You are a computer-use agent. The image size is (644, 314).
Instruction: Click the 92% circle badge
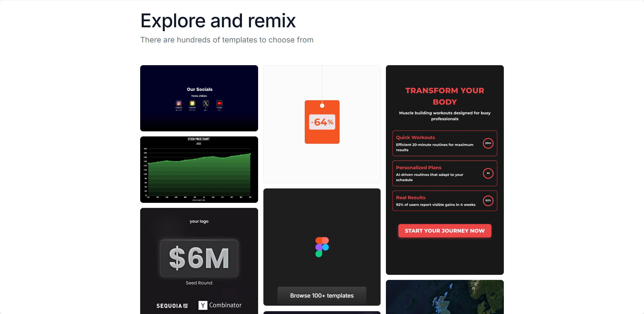(x=488, y=201)
